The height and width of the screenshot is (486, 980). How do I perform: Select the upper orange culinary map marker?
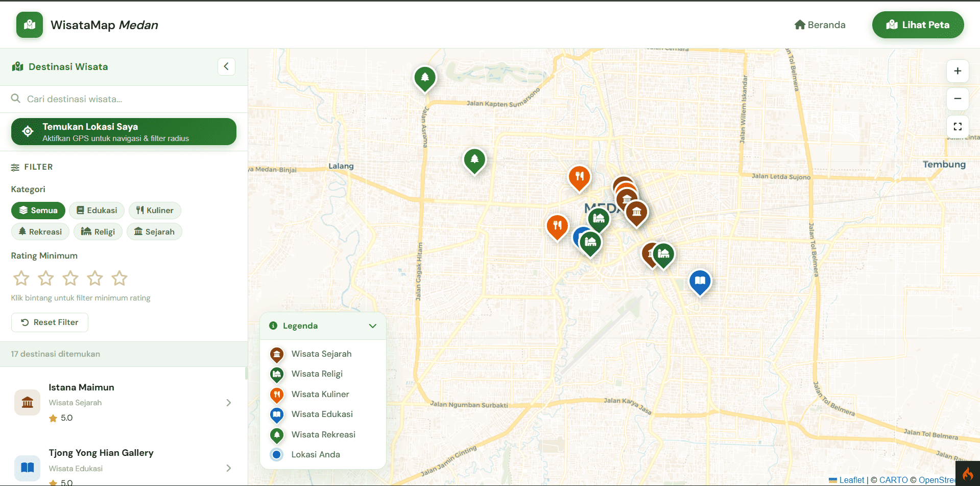click(x=580, y=177)
